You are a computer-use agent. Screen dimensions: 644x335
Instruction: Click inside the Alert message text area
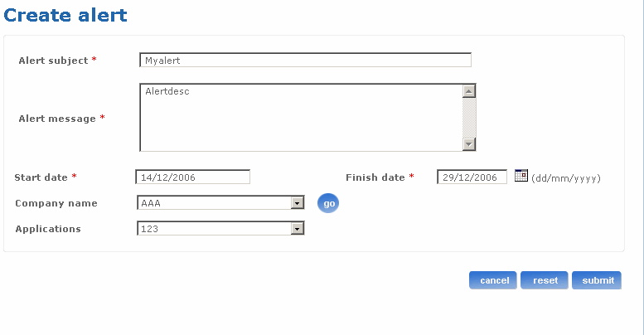tap(300, 118)
